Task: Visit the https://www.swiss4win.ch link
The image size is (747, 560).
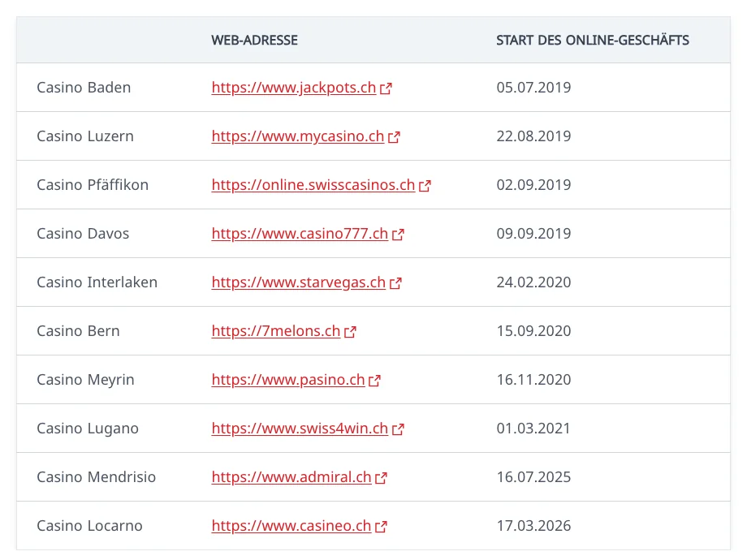Action: (300, 428)
